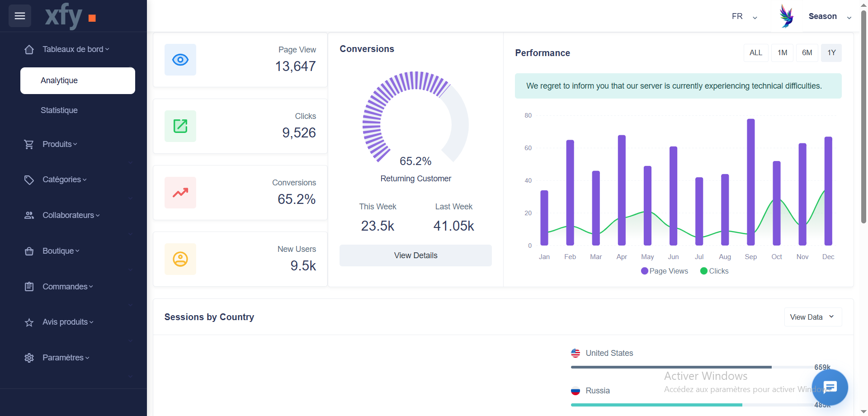The image size is (868, 416).
Task: Switch performance range to 6M
Action: pyautogui.click(x=807, y=53)
